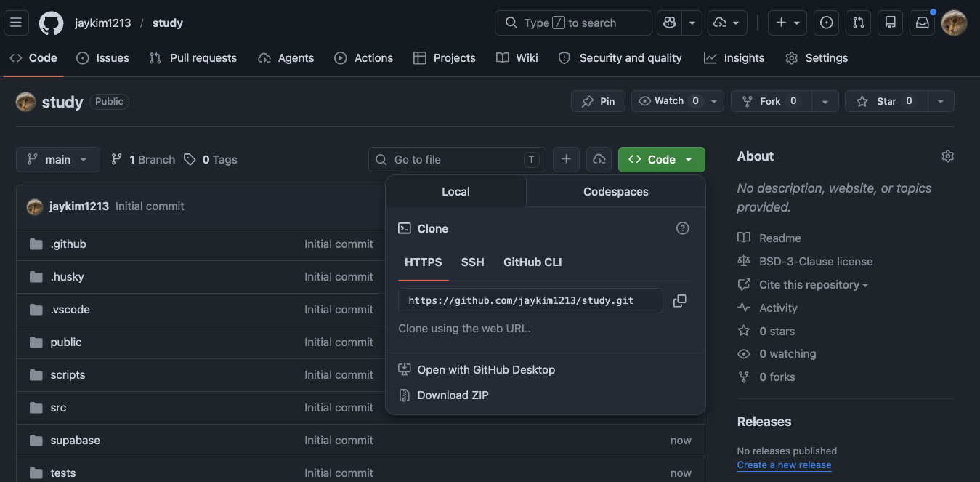Open the Copilot chat icon

(x=669, y=23)
